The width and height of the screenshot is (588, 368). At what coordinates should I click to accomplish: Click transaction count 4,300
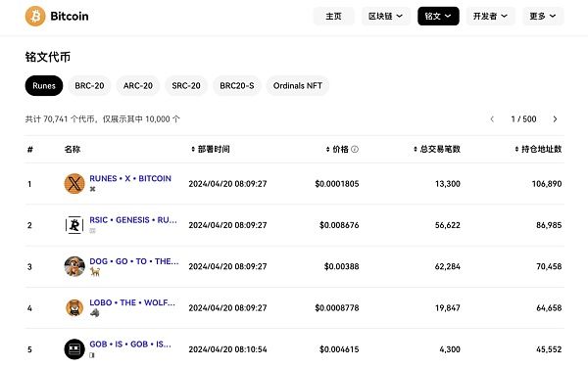450,349
